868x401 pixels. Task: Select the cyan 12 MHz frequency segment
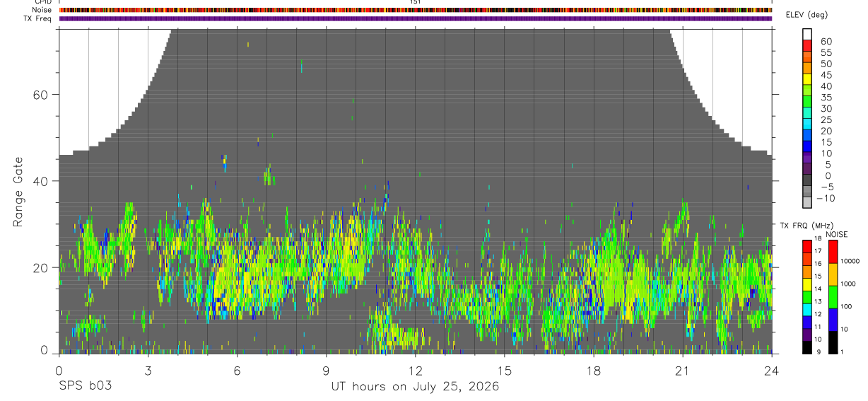click(x=807, y=310)
